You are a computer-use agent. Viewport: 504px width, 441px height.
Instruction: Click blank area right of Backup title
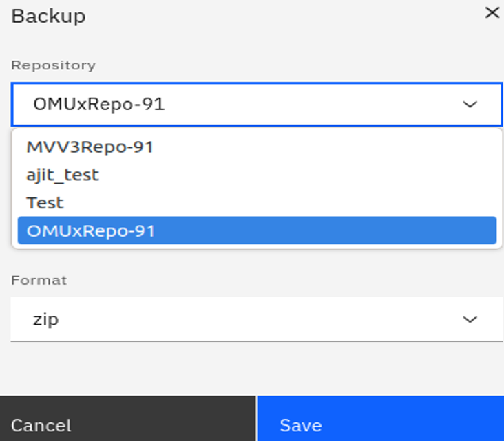(275, 16)
